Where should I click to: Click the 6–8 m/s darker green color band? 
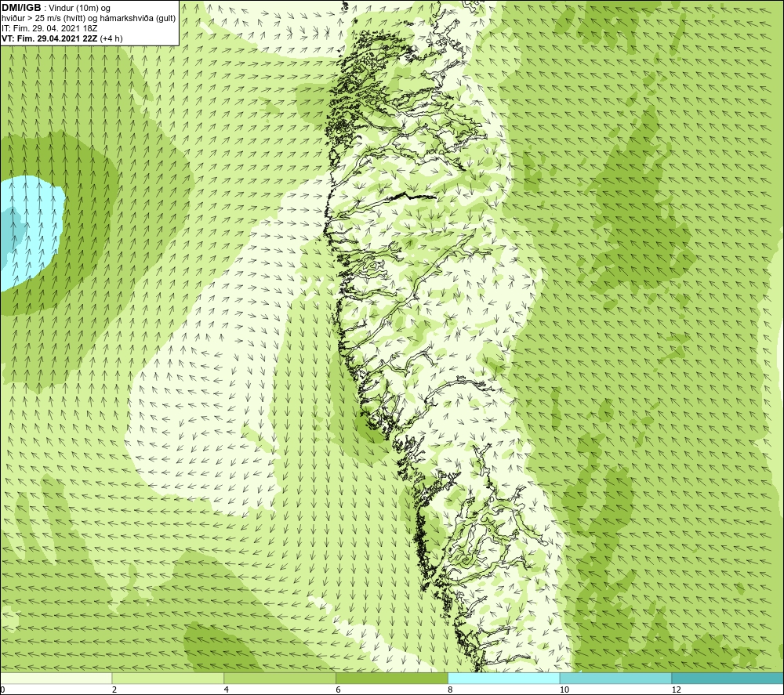tap(392, 678)
